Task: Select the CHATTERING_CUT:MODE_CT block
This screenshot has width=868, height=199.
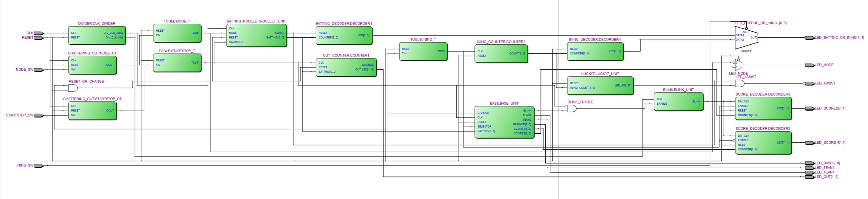Action: (x=92, y=65)
